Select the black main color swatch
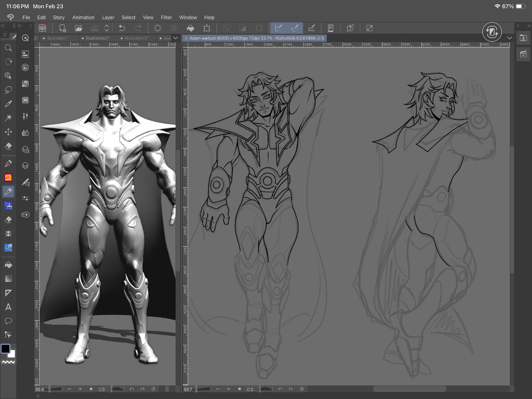 (x=5, y=348)
